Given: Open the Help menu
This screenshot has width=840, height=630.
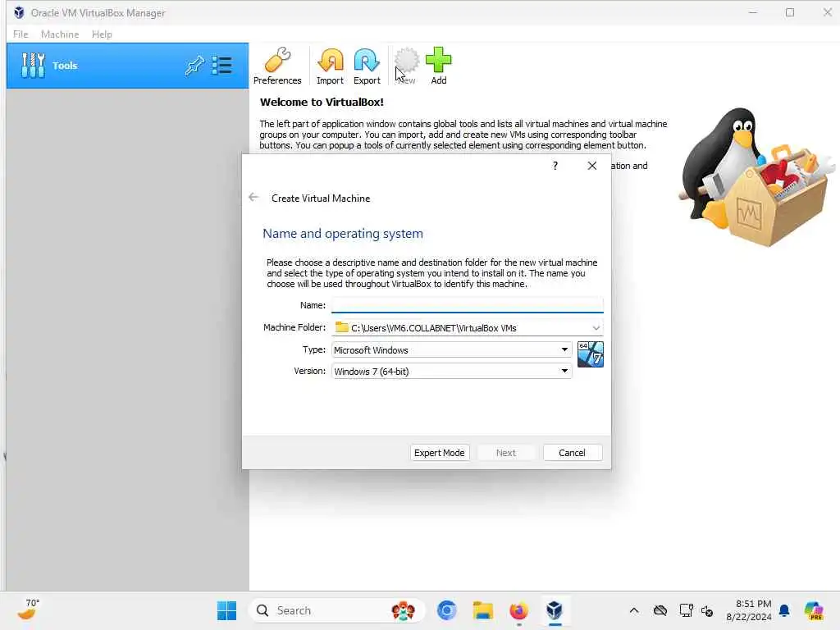Looking at the screenshot, I should tap(102, 34).
